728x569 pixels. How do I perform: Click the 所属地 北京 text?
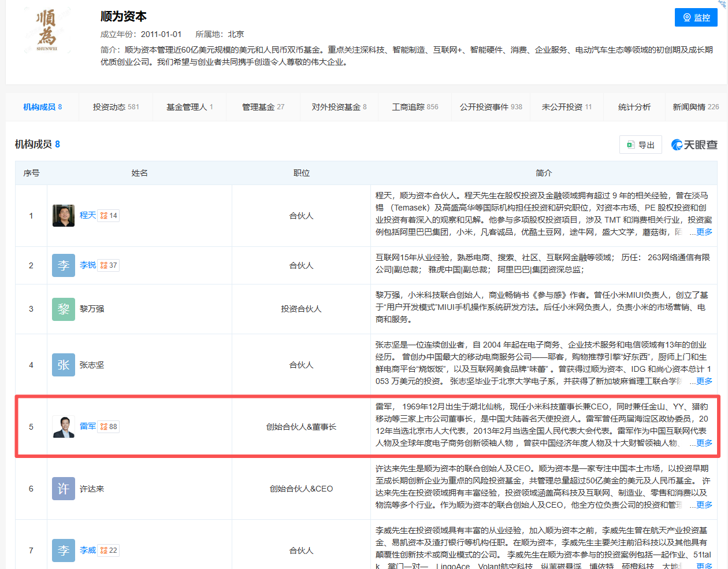[x=220, y=34]
